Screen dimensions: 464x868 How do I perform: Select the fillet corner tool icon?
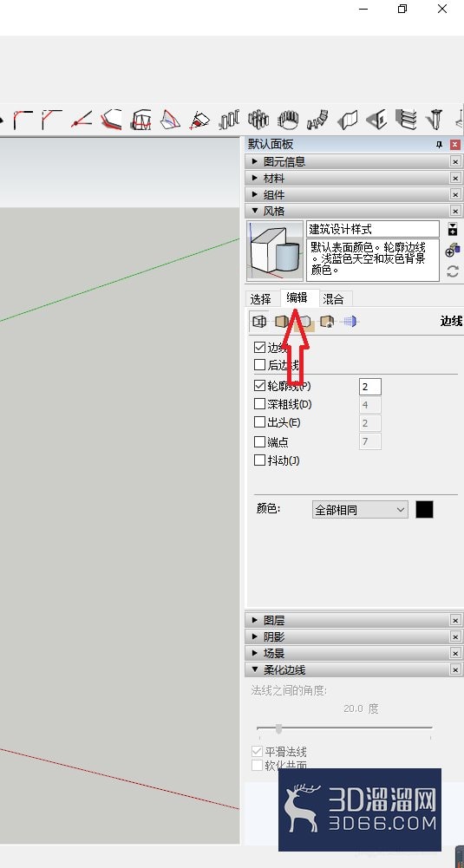[23, 119]
